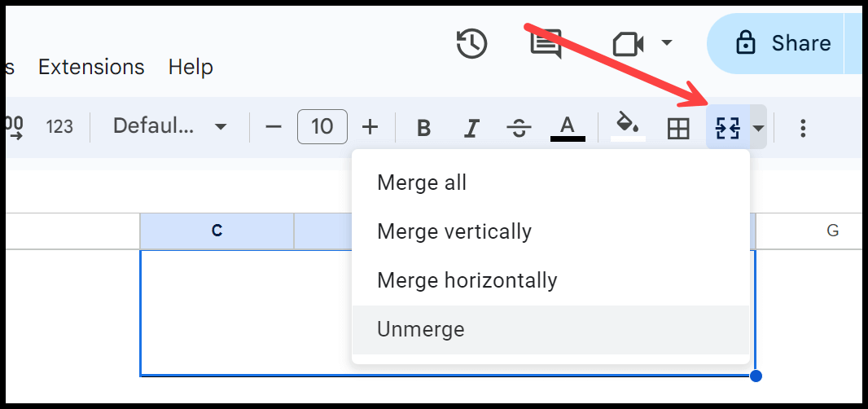Open the borders grid icon
Image resolution: width=868 pixels, height=409 pixels.
(678, 129)
